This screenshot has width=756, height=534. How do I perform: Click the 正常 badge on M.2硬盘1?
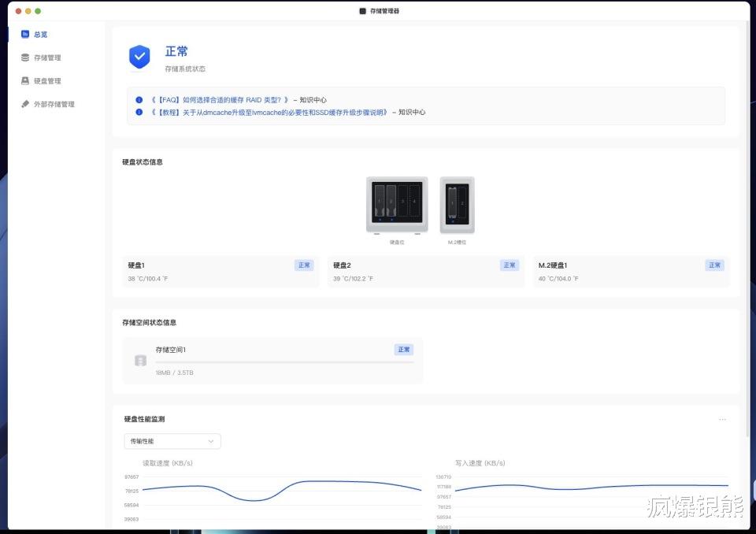click(714, 265)
